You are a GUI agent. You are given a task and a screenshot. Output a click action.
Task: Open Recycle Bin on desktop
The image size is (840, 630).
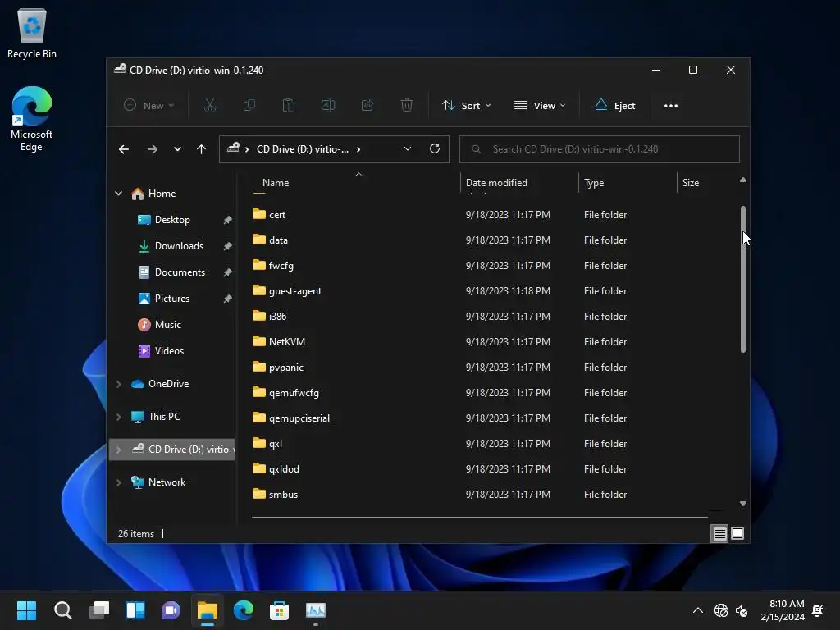tap(32, 34)
